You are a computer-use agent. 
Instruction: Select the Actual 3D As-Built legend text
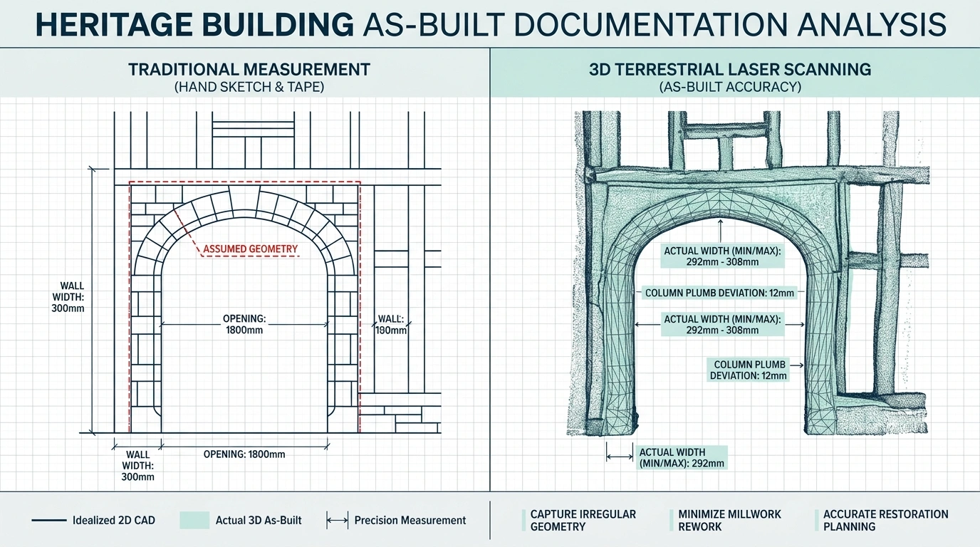[x=259, y=521]
